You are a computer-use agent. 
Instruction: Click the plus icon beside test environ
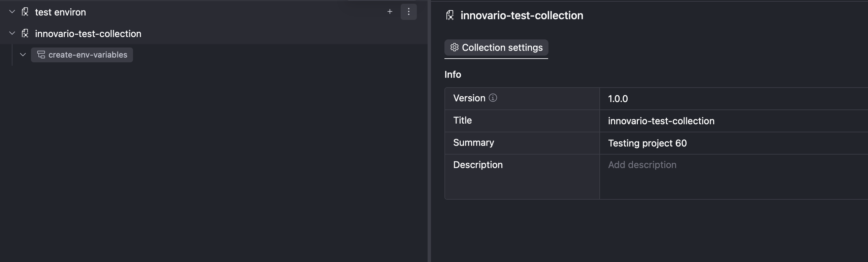[x=390, y=12]
